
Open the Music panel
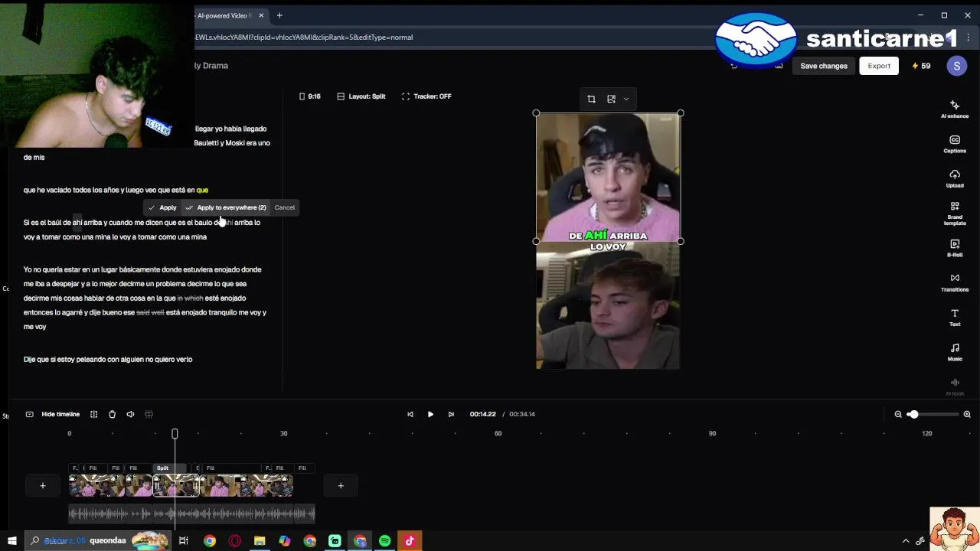955,352
